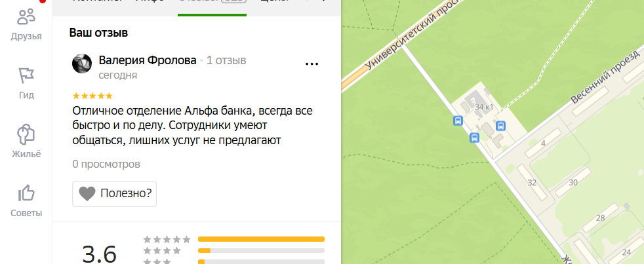Open the three-dot menu on the review

(312, 64)
